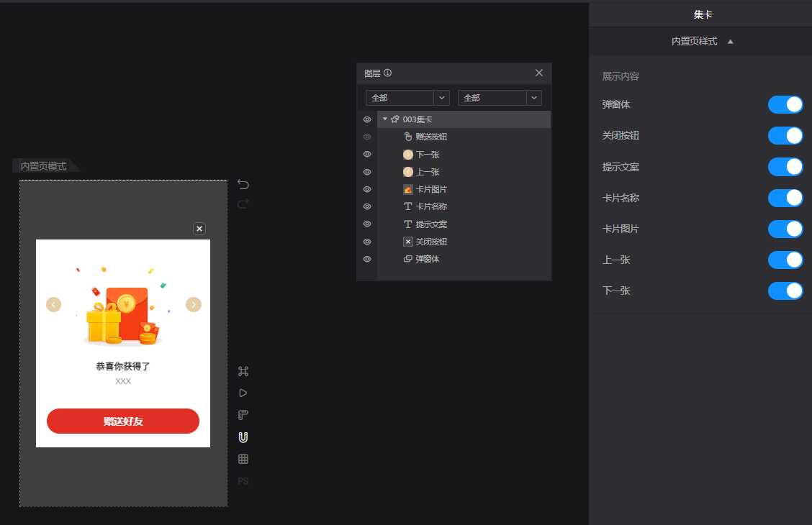Select the 赠送按钮 layer row
This screenshot has width=812, height=525.
[464, 137]
